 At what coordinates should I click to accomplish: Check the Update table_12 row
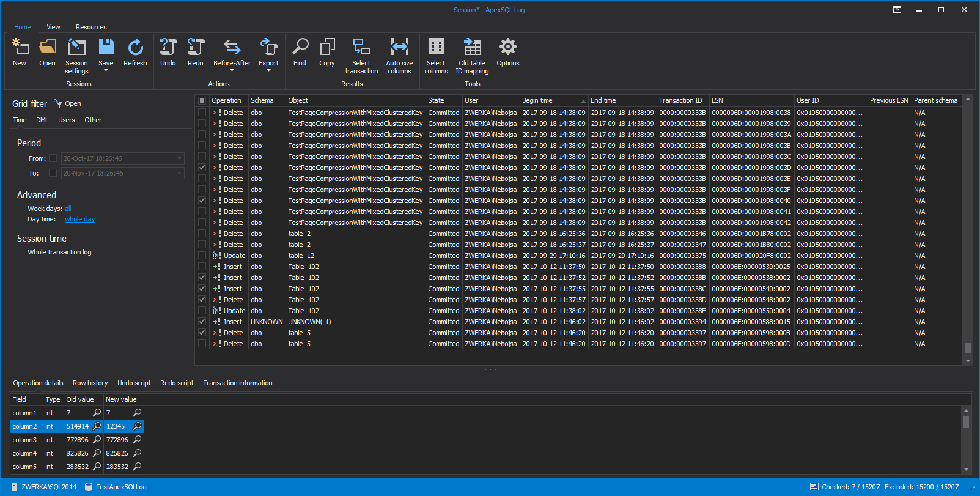202,256
